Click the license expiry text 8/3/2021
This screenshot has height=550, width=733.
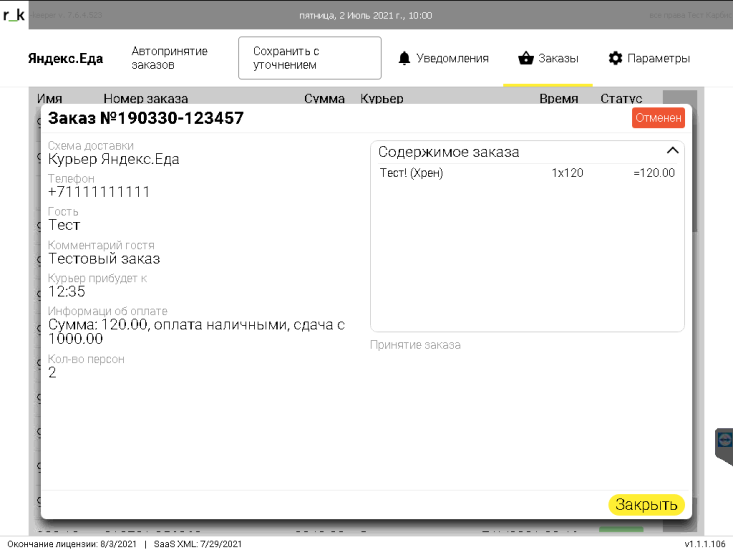pos(72,544)
